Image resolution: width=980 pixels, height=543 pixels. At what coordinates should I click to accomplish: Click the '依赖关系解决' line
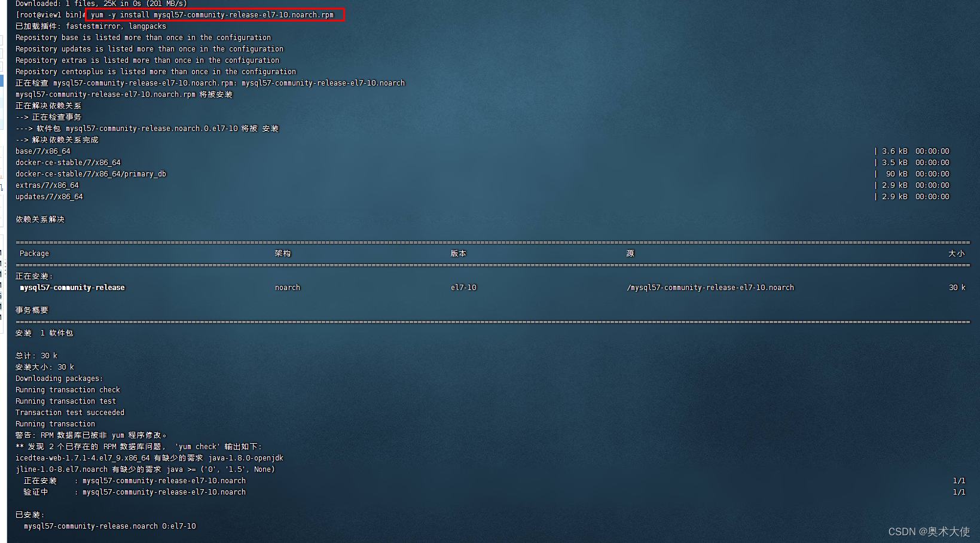(40, 219)
